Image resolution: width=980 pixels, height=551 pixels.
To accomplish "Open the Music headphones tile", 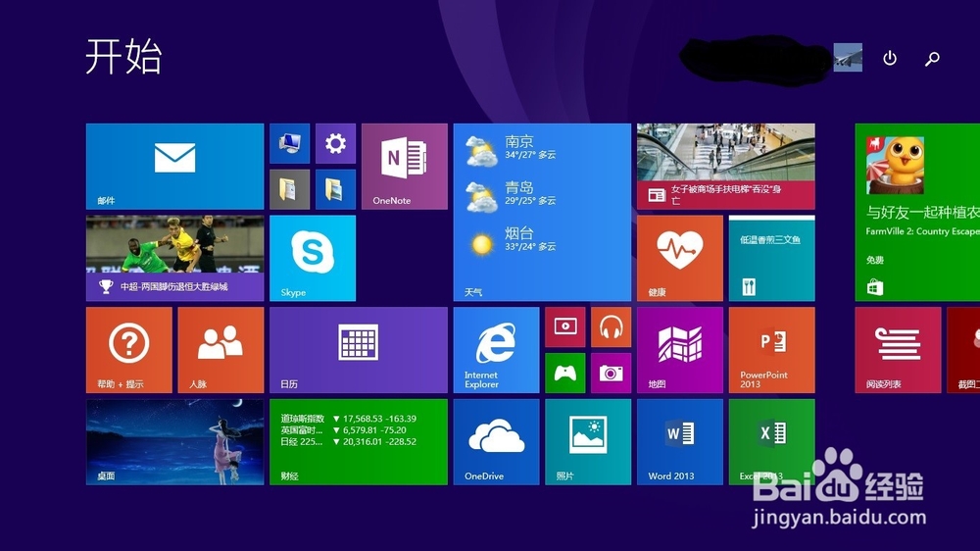I will pos(612,327).
